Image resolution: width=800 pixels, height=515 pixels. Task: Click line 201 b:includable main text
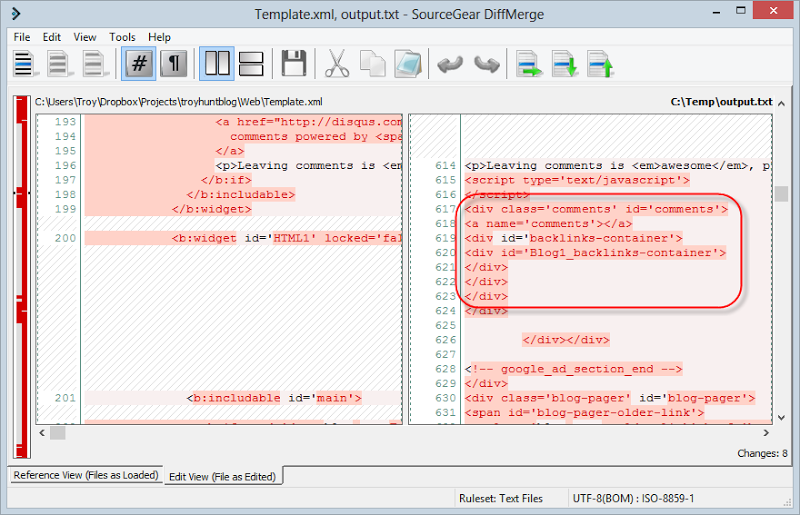(x=274, y=398)
